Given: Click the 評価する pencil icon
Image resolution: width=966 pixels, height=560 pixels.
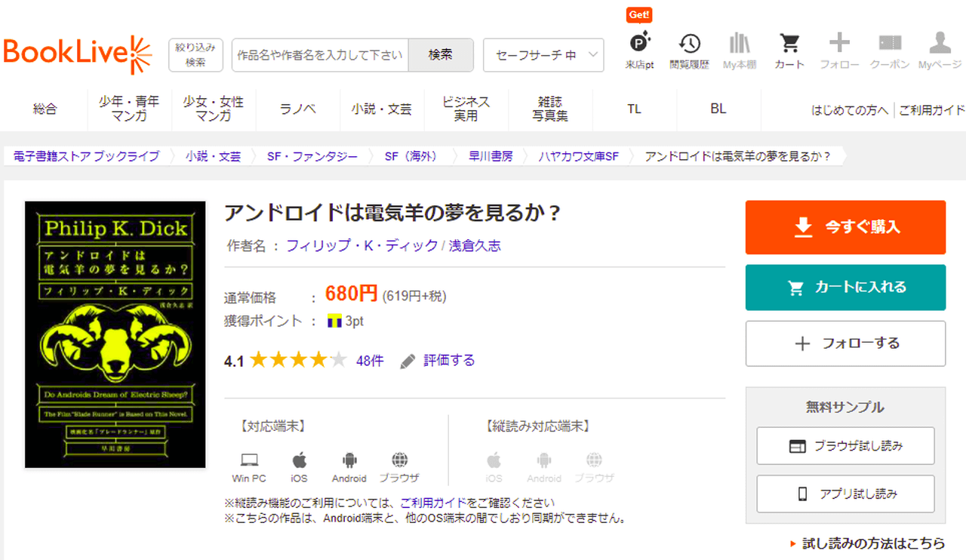Looking at the screenshot, I should coord(408,361).
